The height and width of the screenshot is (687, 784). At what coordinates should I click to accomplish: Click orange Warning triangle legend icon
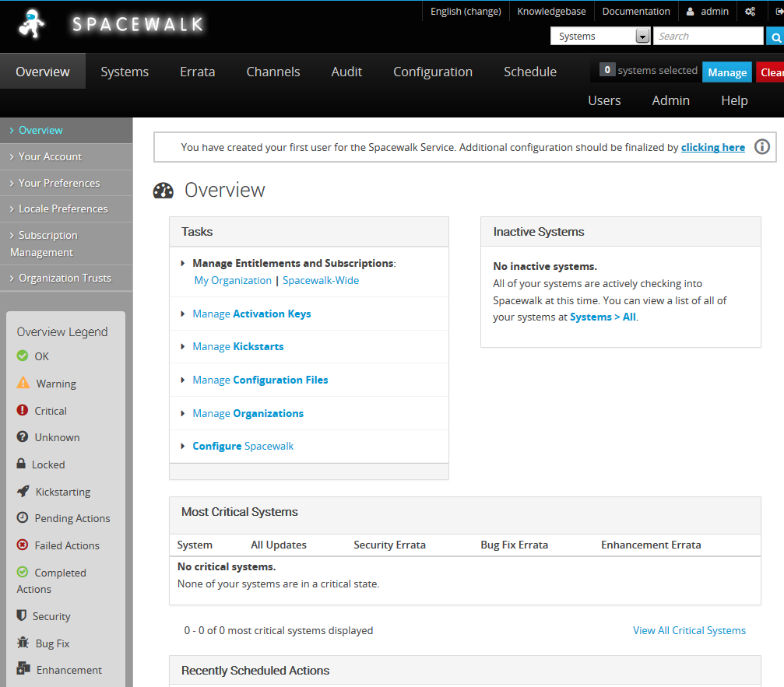(23, 383)
